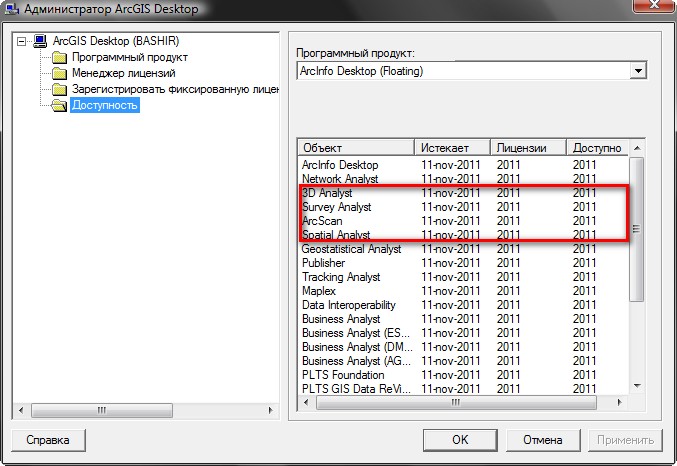Select Программный продукт in the tree

[x=130, y=57]
